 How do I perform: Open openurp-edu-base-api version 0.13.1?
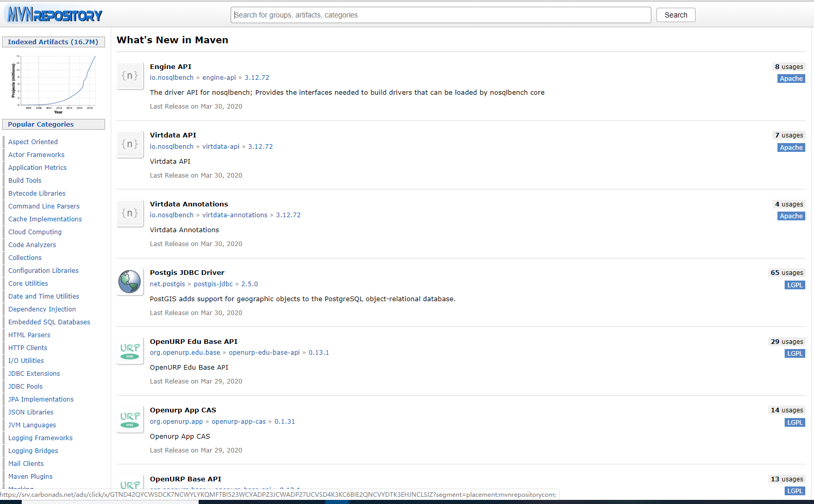[319, 353]
